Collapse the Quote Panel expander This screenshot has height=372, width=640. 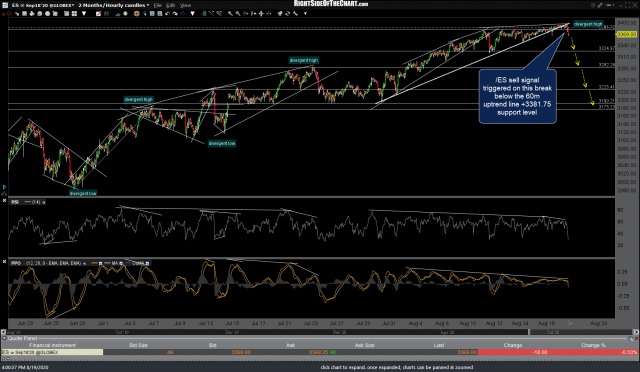4,338
